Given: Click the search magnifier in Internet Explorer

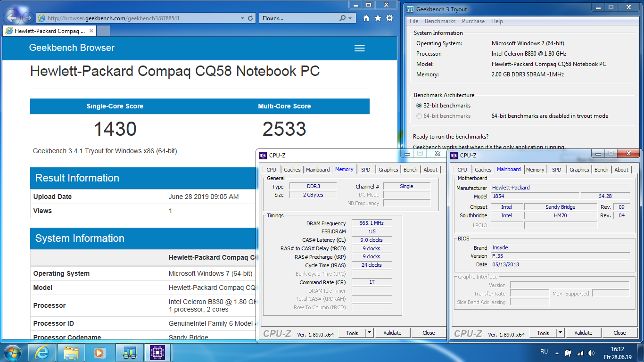Looking at the screenshot, I should tap(343, 18).
